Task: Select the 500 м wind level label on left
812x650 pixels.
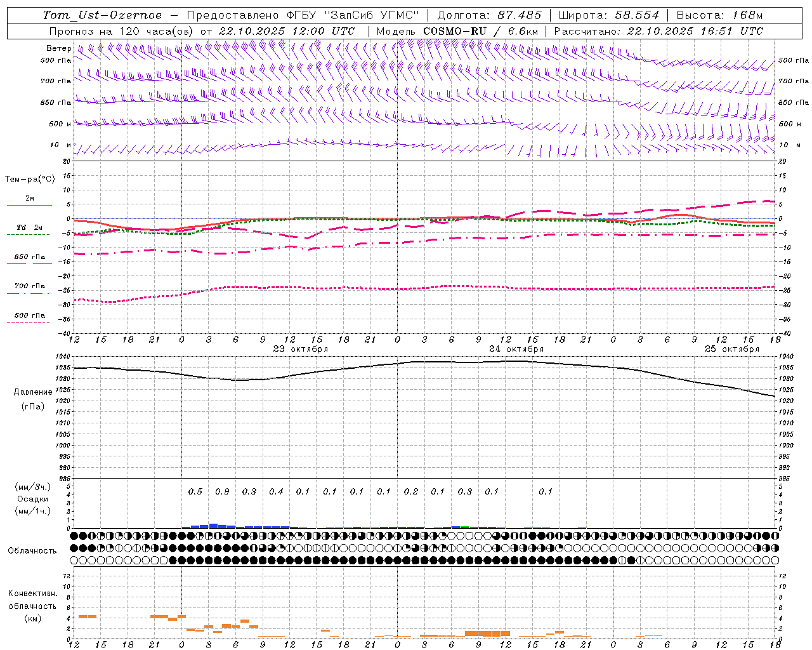Action: click(x=60, y=124)
